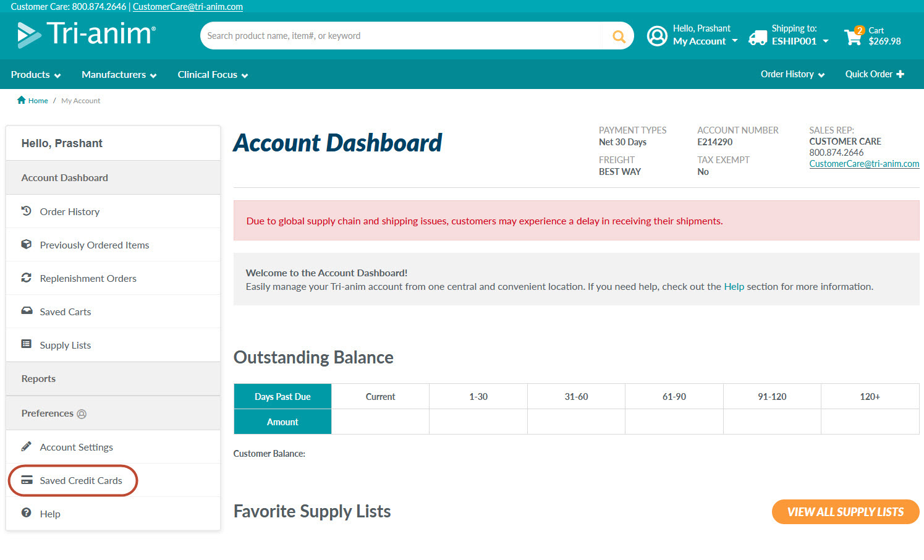Image resolution: width=924 pixels, height=560 pixels.
Task: Click the Preferences circular icon
Action: click(x=82, y=414)
